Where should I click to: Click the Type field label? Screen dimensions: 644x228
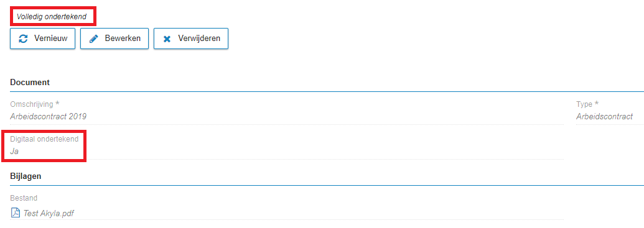(x=584, y=104)
